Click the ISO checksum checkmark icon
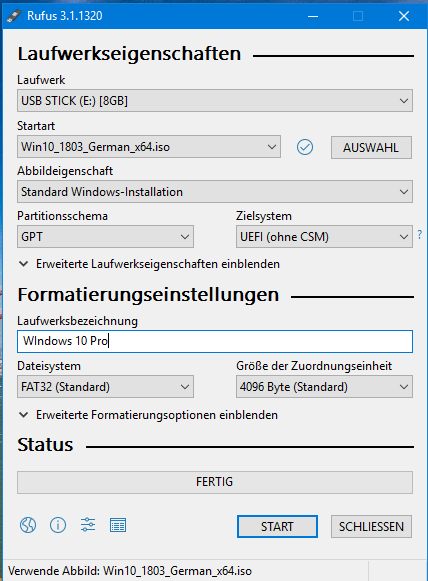 click(x=305, y=147)
